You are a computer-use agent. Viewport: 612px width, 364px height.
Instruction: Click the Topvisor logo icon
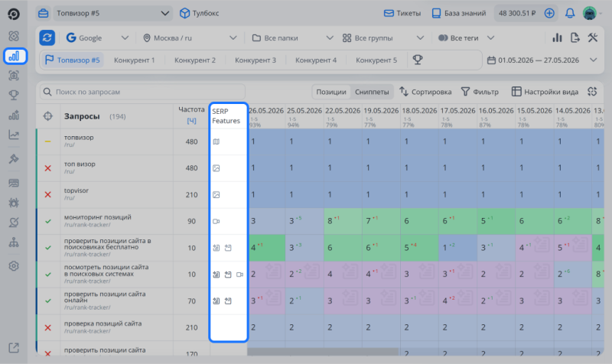(x=14, y=14)
